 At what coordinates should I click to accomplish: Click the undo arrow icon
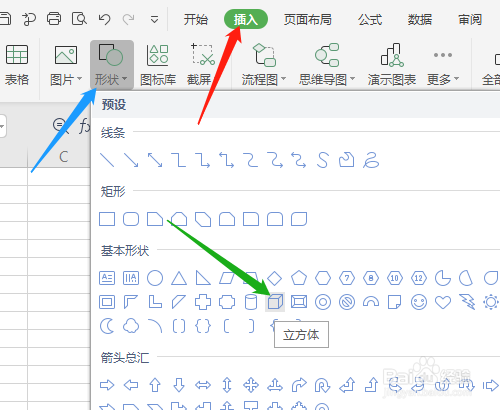(105, 19)
